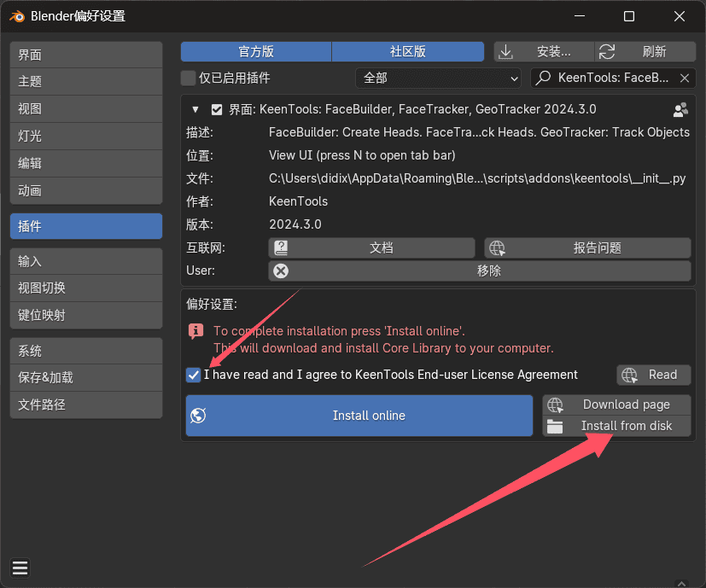Click the X icon on 移除 button

[x=281, y=271]
